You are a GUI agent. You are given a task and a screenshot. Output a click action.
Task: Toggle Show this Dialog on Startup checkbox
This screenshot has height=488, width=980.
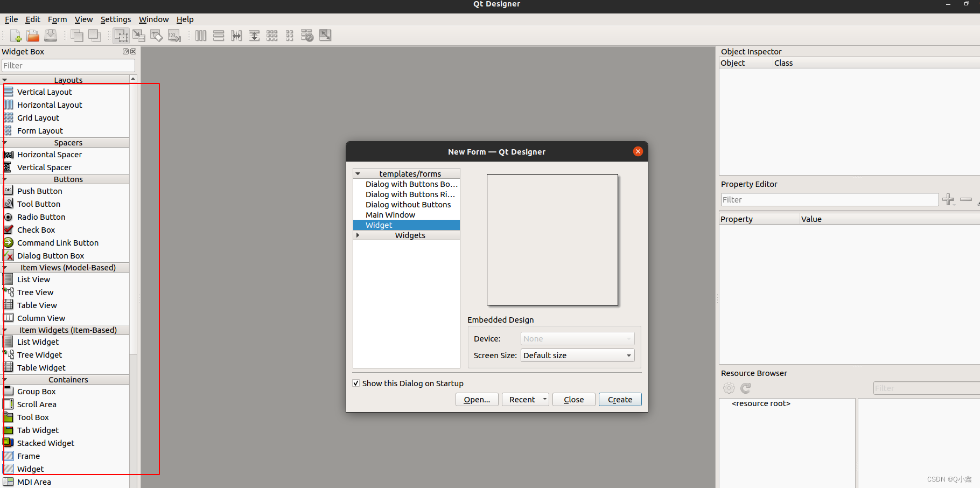click(x=356, y=384)
